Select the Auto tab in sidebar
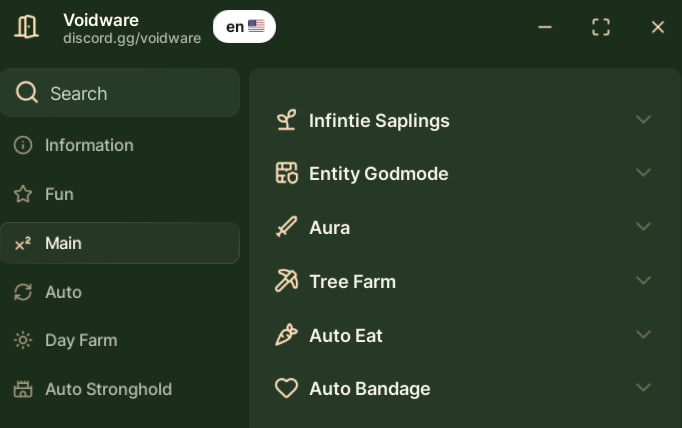 (63, 292)
